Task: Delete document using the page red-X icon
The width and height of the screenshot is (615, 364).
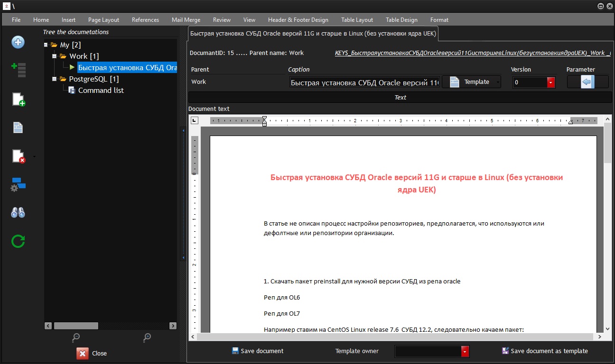Action: pos(19,156)
